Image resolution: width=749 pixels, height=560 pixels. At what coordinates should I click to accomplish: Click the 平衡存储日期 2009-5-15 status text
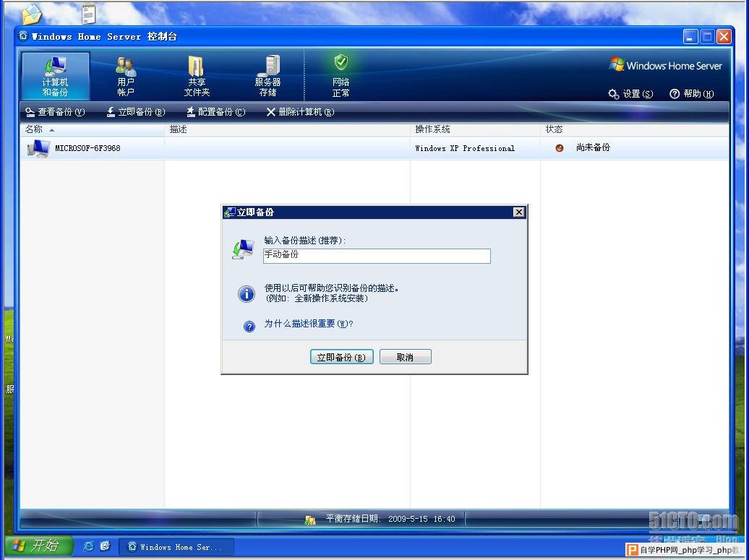tap(390, 519)
